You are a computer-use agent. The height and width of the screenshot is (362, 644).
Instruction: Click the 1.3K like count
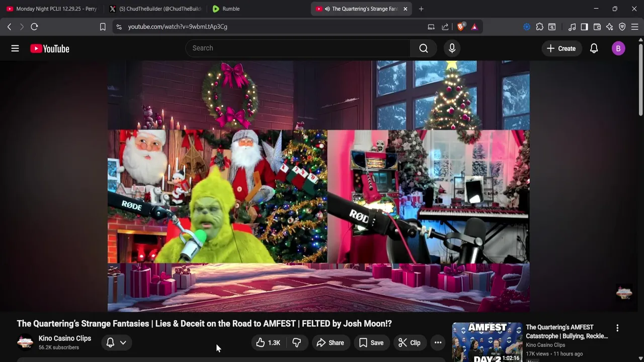click(274, 343)
